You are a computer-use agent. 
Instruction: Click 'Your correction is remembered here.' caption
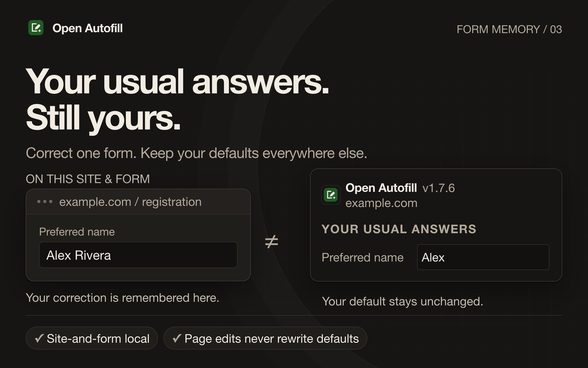coord(122,298)
